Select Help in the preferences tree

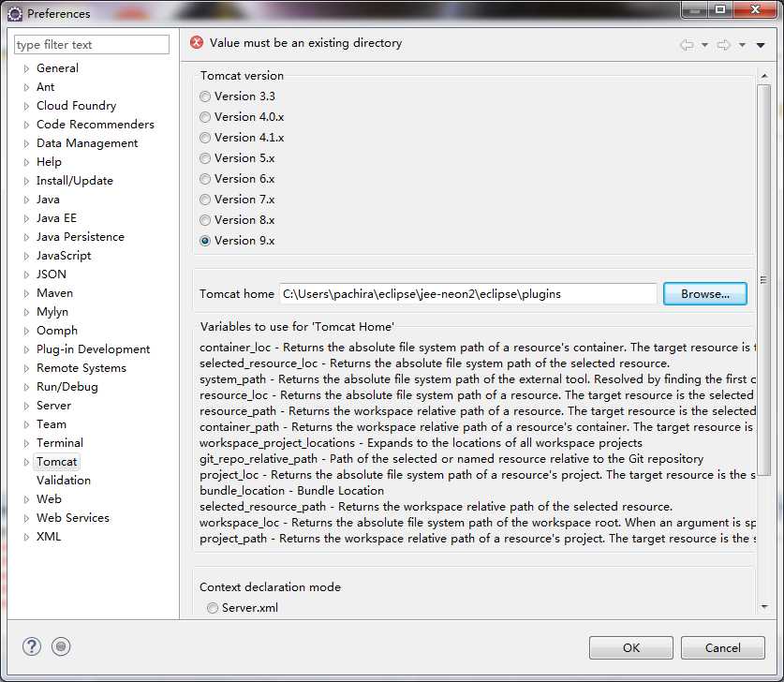49,161
